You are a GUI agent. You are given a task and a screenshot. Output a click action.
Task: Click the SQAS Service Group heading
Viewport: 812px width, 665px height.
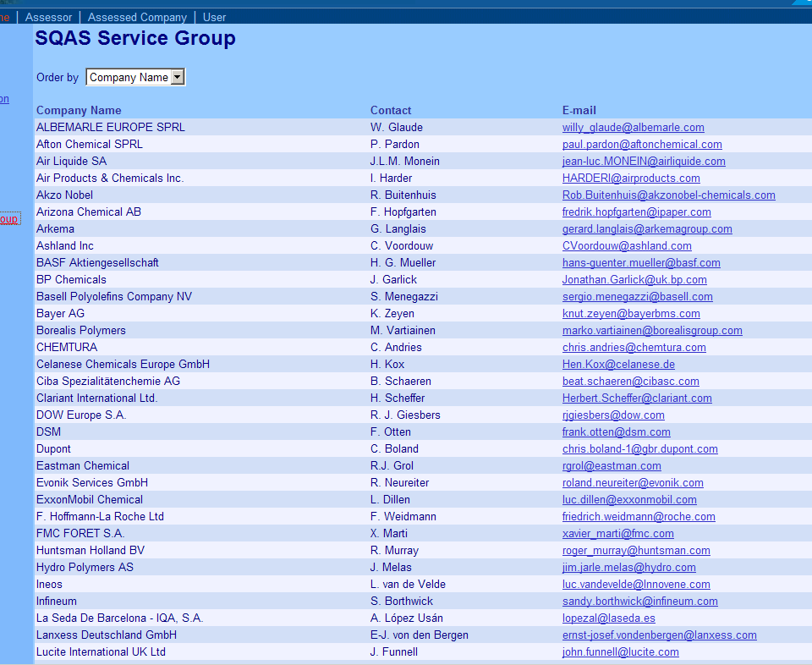tap(135, 38)
